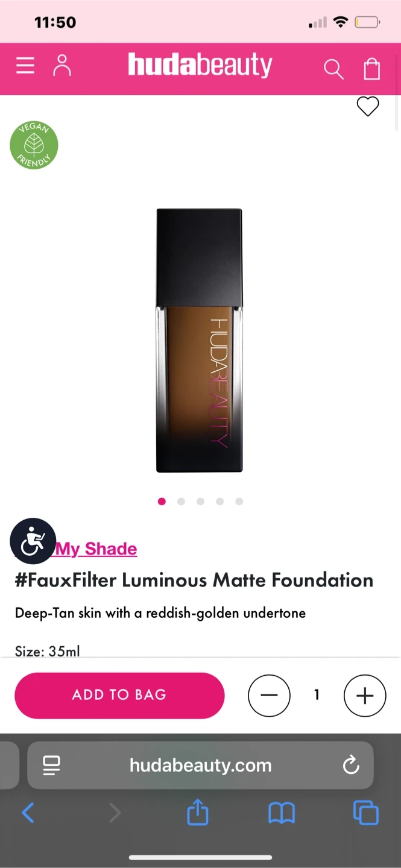Open the accessibility widget icon
This screenshot has height=868, width=401.
coord(33,541)
